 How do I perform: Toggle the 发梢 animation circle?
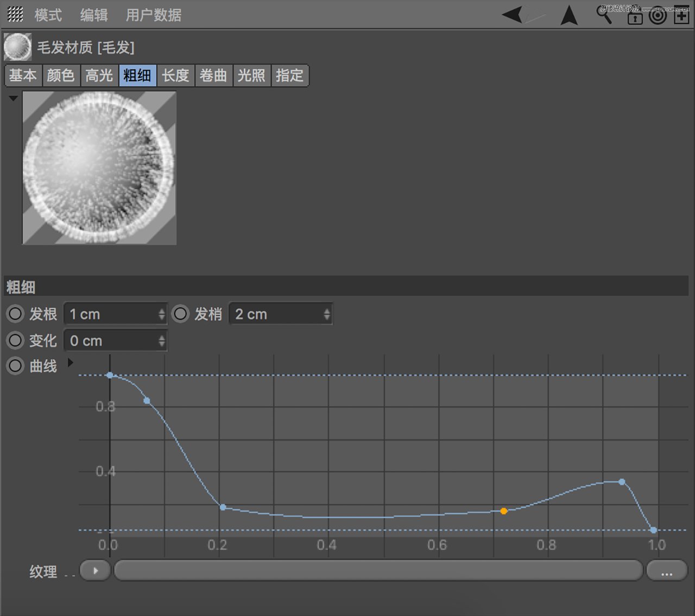tap(180, 314)
